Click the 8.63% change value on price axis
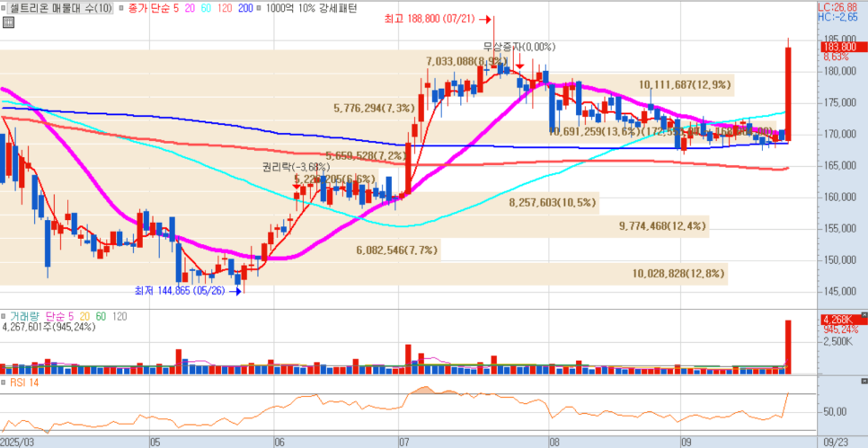This screenshot has height=448, width=868. click(x=836, y=57)
